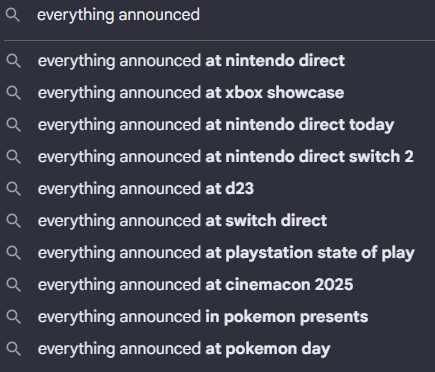Click magnifier icon beside 'at nintendo direct' suggestion
The height and width of the screenshot is (372, 435).
click(14, 61)
